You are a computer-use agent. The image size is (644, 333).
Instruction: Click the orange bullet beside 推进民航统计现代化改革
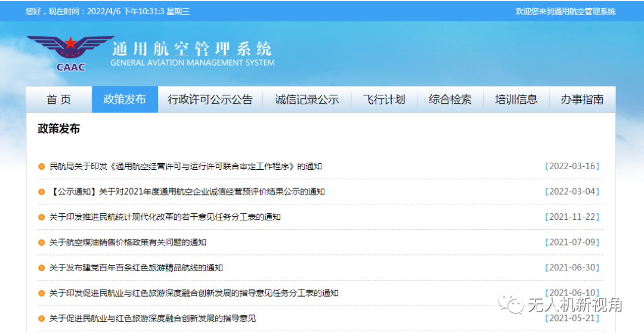41,217
